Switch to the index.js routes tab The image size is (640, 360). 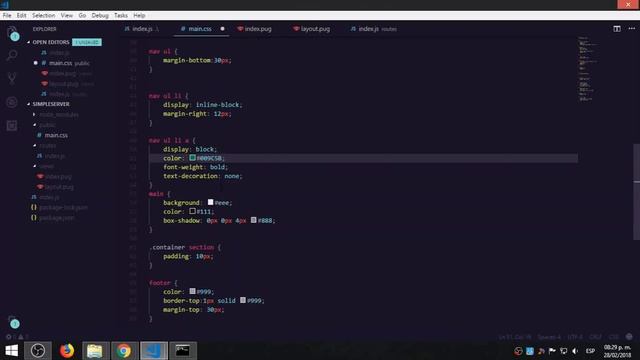pos(373,29)
